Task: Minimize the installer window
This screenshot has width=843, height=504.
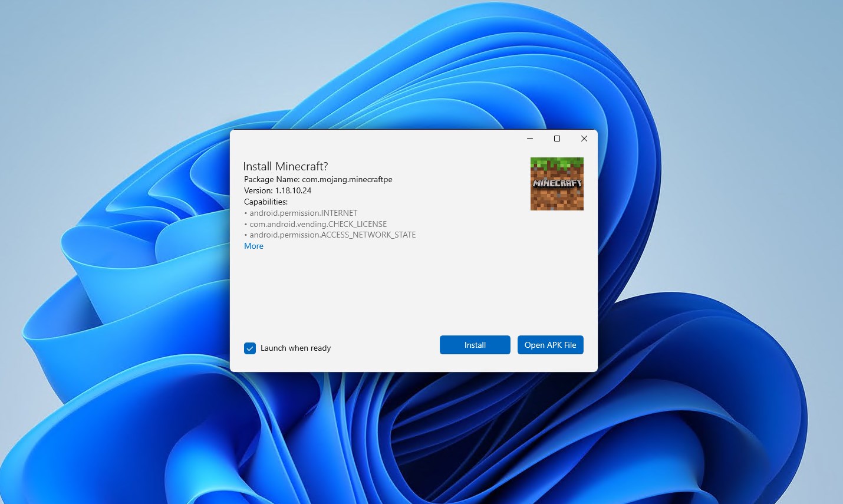Action: point(530,139)
